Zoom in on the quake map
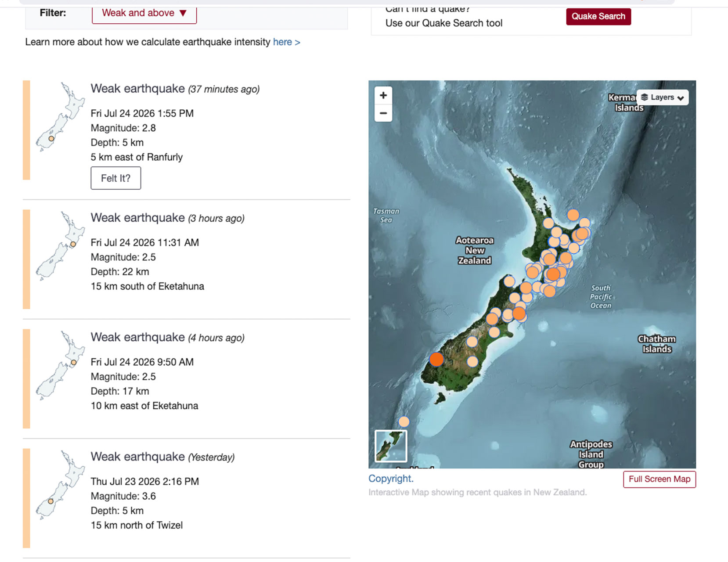 pos(383,95)
